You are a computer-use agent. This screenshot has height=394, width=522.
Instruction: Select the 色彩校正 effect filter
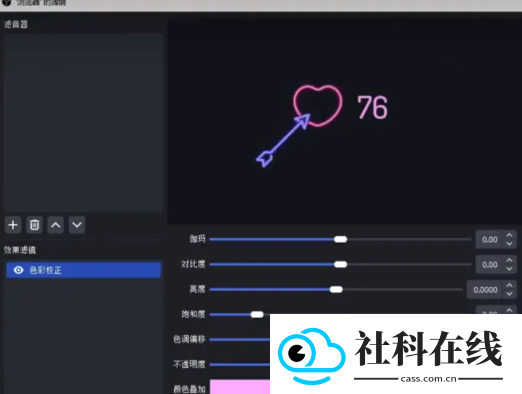tap(83, 270)
